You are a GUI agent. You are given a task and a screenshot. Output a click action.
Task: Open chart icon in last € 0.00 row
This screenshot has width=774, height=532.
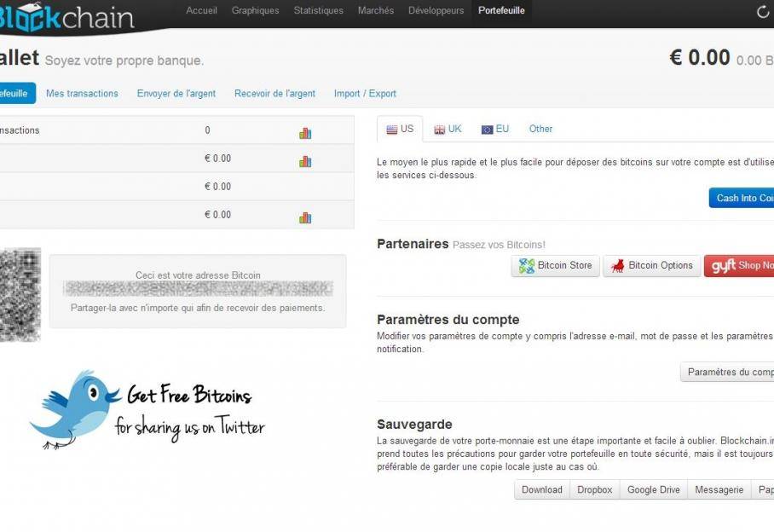click(305, 217)
